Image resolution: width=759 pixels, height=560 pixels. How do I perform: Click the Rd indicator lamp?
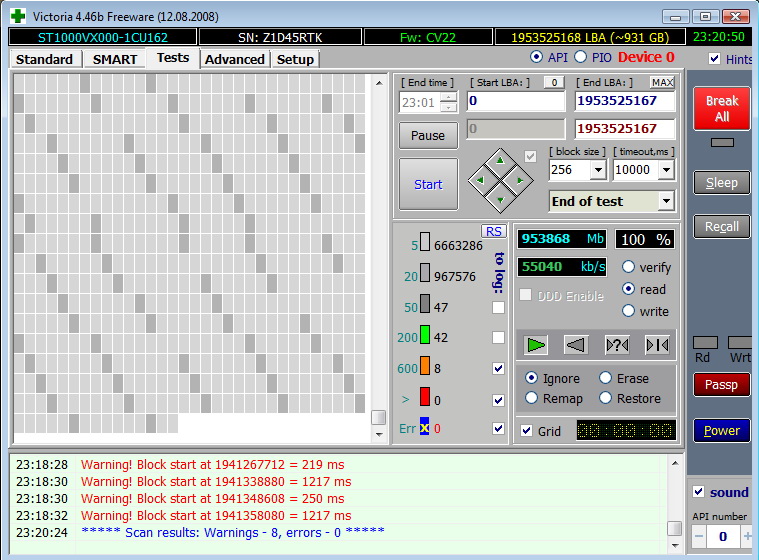pyautogui.click(x=705, y=343)
